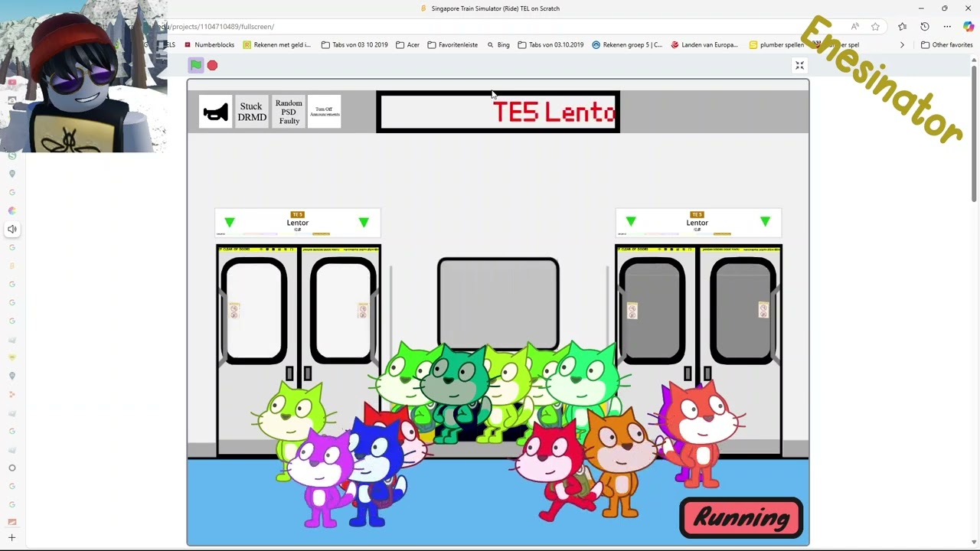Activate Random PSD Faulty button

coord(289,112)
